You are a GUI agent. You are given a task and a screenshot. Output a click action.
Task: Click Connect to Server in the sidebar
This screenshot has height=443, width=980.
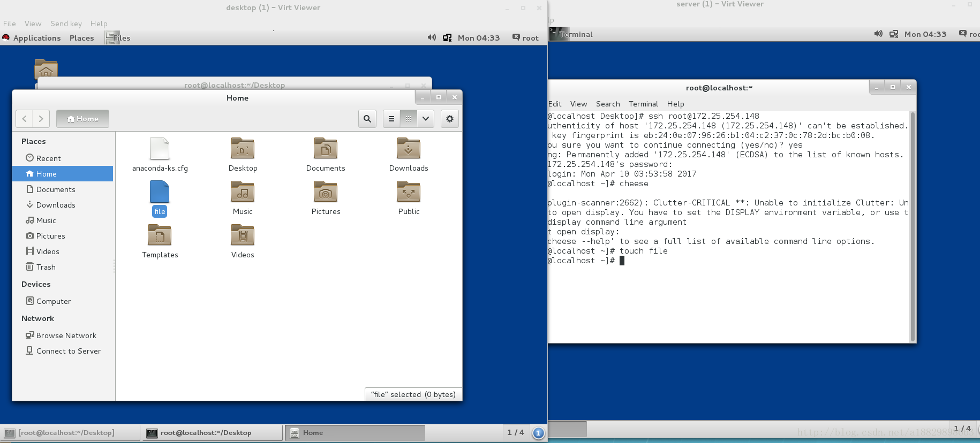[x=63, y=351]
